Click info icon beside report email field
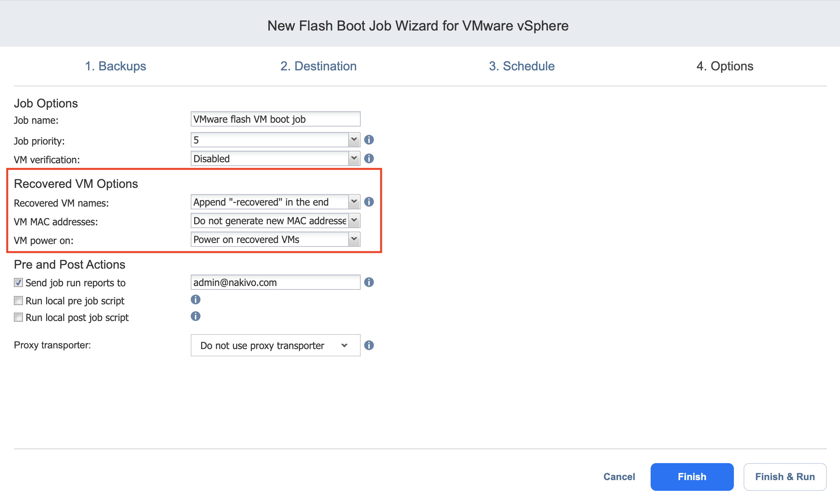840x504 pixels. tap(369, 282)
